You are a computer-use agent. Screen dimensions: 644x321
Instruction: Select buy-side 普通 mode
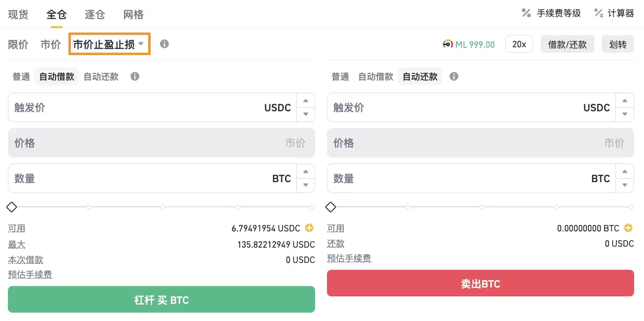(x=21, y=77)
